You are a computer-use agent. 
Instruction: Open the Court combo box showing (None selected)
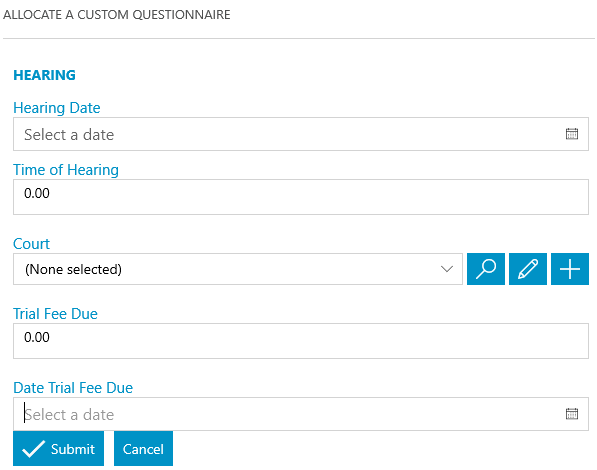point(238,269)
